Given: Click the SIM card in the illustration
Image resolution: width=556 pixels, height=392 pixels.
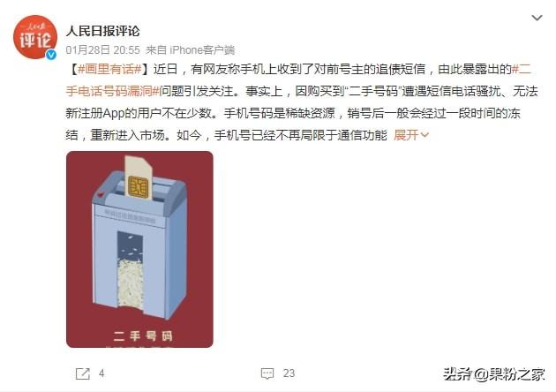Looking at the screenshot, I should coord(139,177).
